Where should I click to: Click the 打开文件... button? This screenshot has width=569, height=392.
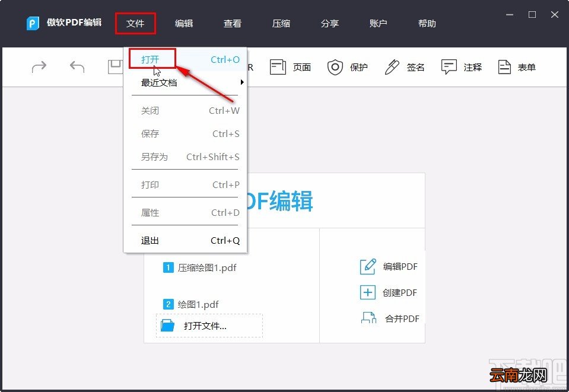point(209,326)
